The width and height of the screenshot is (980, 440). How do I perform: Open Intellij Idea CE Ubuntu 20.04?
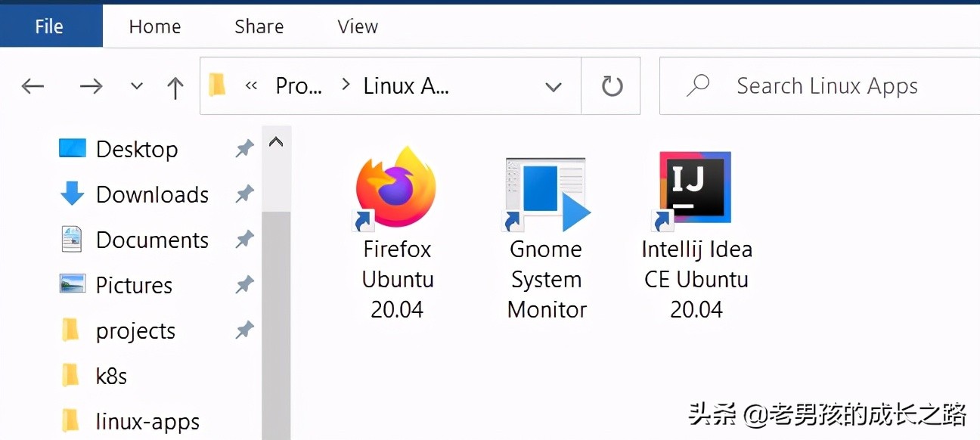pyautogui.click(x=694, y=187)
